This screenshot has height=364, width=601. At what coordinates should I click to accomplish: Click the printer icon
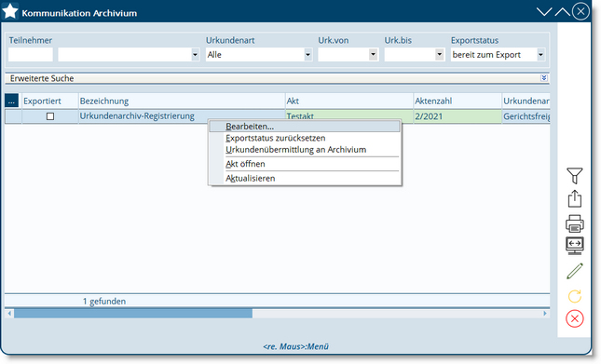574,223
